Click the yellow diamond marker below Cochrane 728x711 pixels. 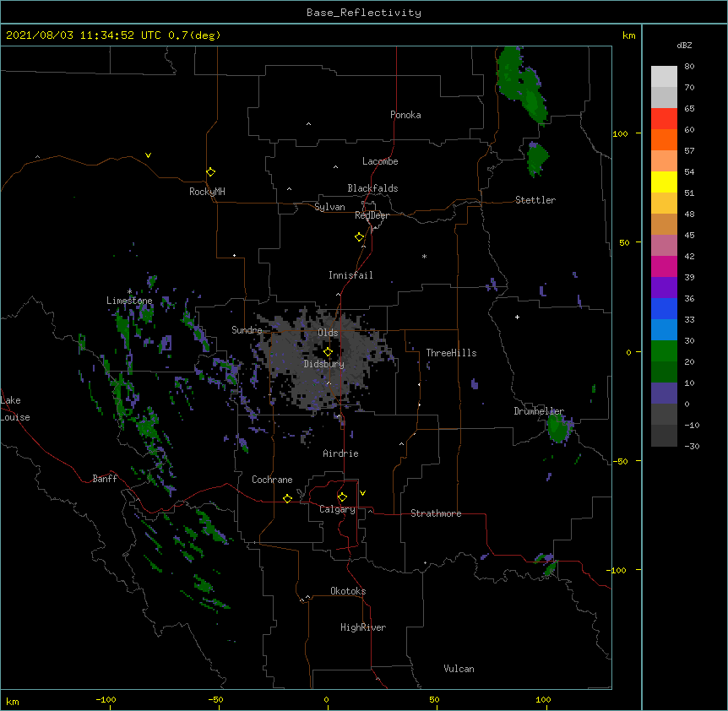pos(287,498)
